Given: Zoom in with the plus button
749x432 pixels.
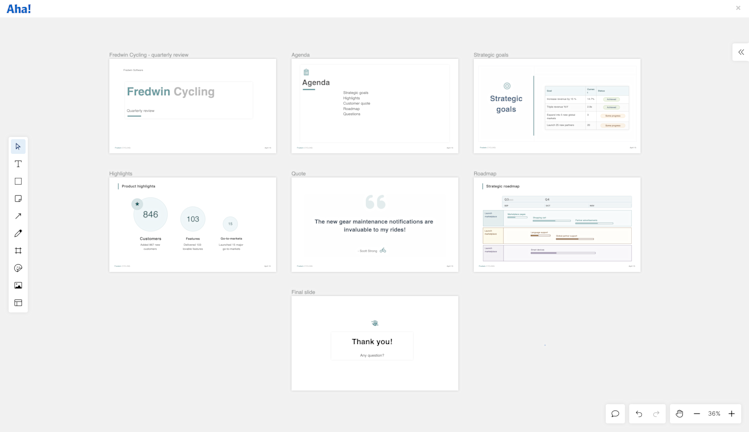Looking at the screenshot, I should pyautogui.click(x=731, y=414).
